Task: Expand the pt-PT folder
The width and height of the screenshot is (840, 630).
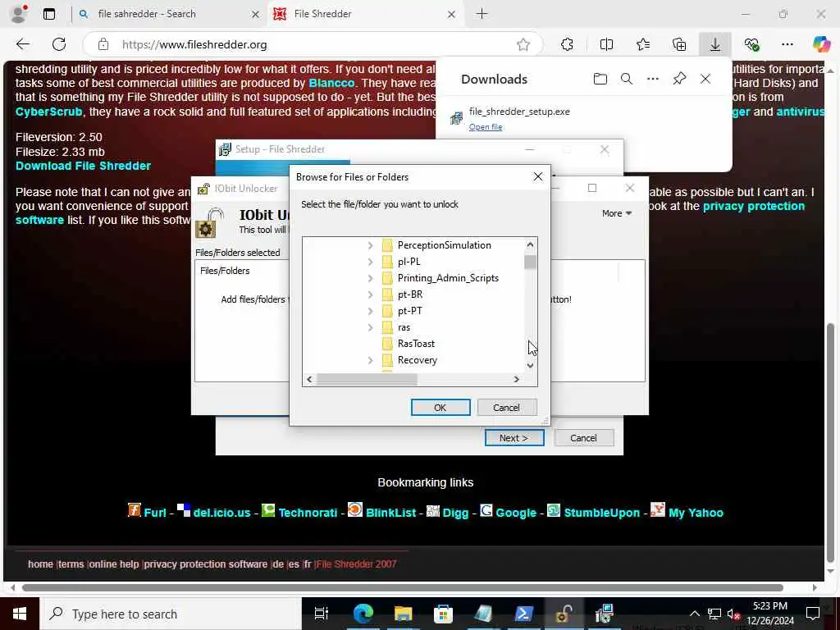Action: point(370,311)
